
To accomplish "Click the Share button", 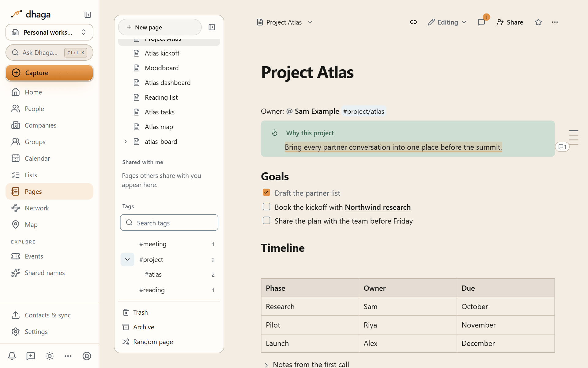I will [x=510, y=22].
